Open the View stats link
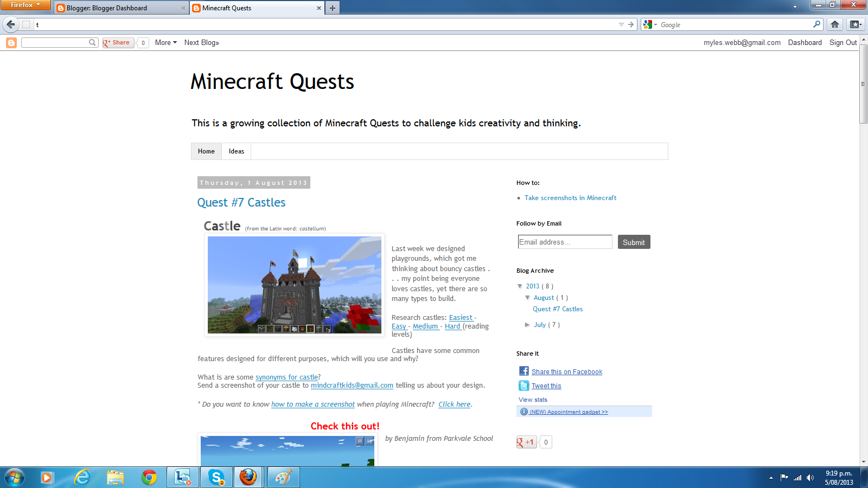868x488 pixels. pos(533,400)
